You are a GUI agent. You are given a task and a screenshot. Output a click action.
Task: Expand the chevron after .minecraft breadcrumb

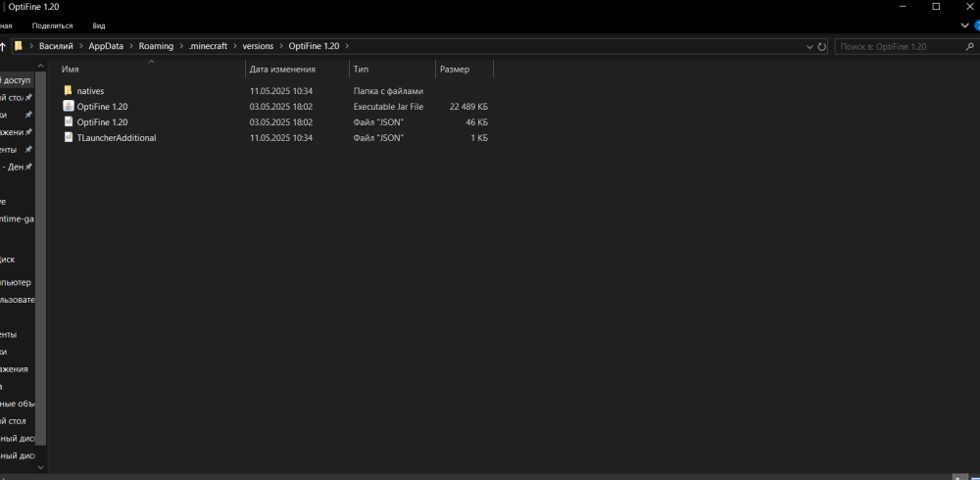point(235,46)
